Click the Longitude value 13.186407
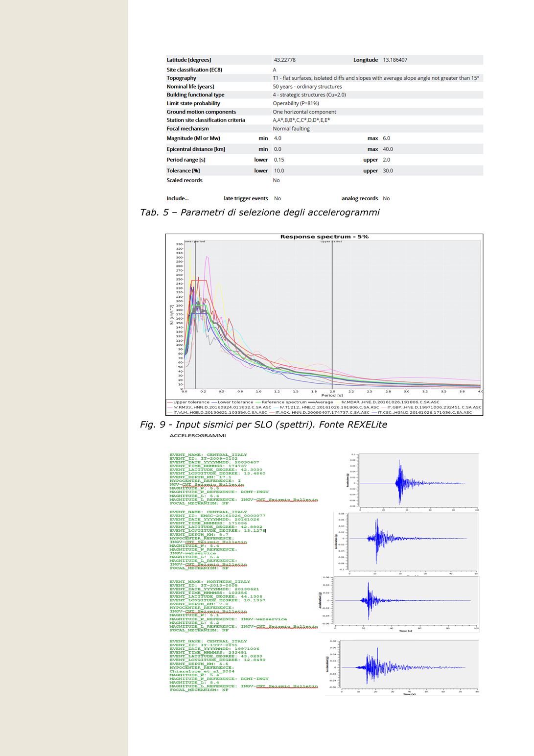Viewport: 534px width, 756px height. (395, 60)
